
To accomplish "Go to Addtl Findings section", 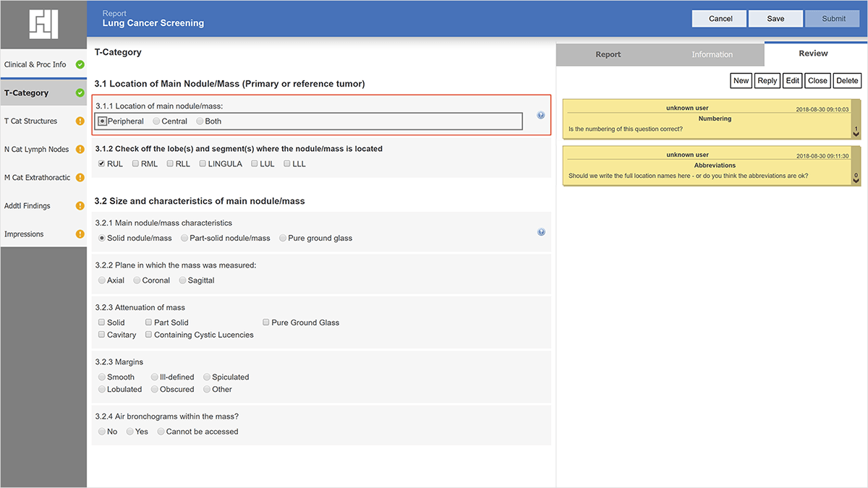I will (x=43, y=205).
